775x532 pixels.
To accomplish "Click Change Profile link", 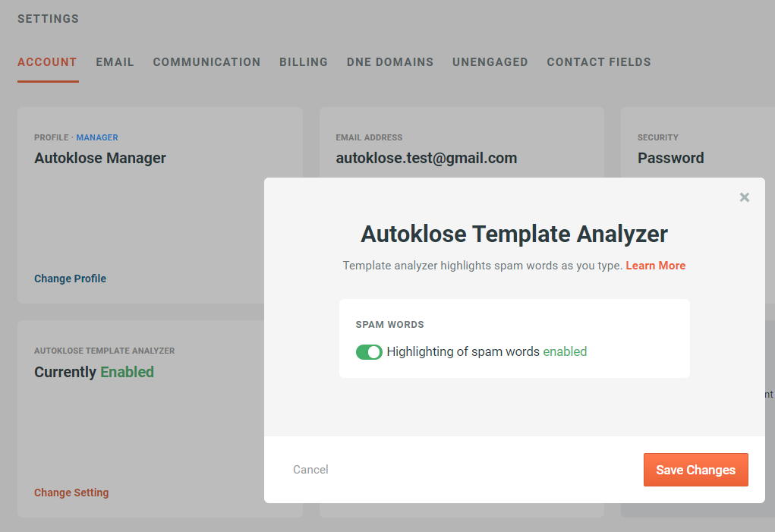I will click(70, 279).
